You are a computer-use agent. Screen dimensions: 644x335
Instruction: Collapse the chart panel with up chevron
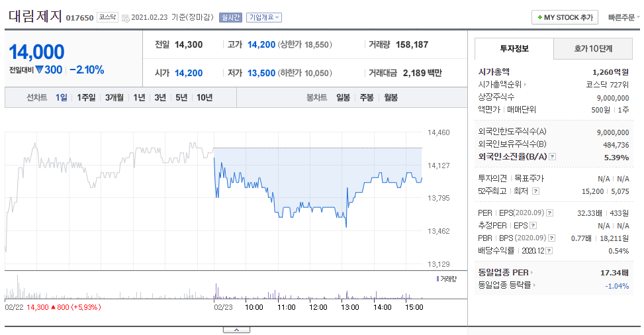(236, 330)
